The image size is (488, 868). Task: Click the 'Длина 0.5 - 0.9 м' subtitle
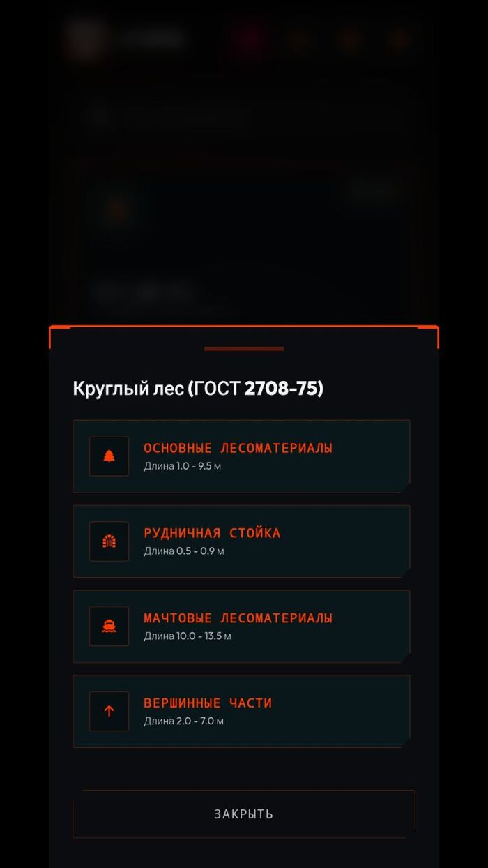click(x=184, y=551)
